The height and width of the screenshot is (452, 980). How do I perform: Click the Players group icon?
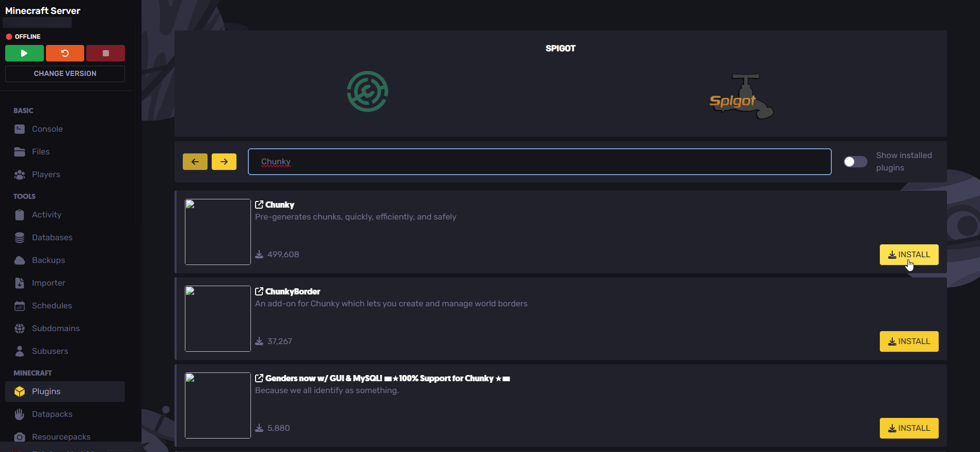coord(20,175)
